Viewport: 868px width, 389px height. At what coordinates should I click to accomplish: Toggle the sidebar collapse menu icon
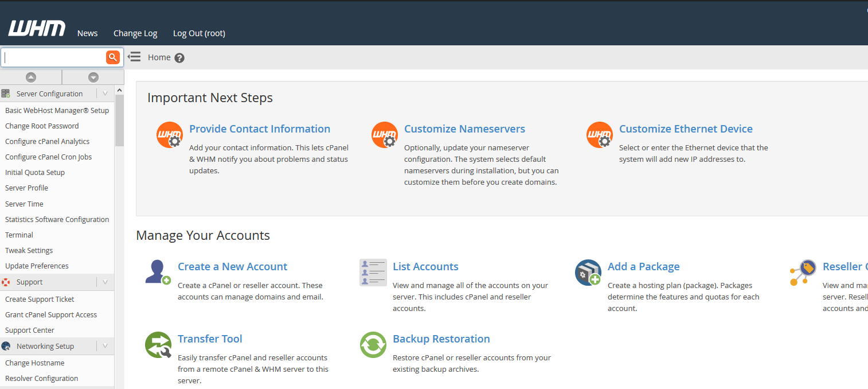click(134, 57)
